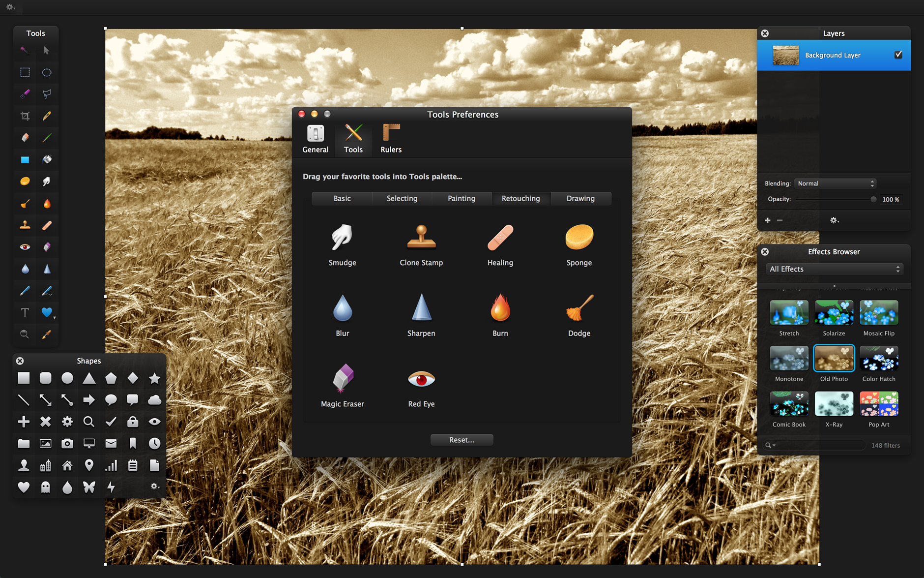The width and height of the screenshot is (924, 578).
Task: Select the Color Hatch effect thumbnail
Action: pyautogui.click(x=879, y=358)
